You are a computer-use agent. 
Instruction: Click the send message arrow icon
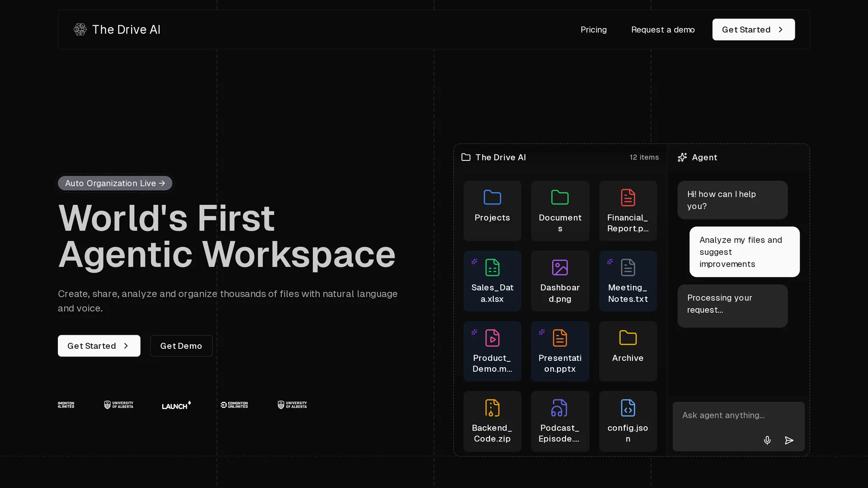coord(789,440)
